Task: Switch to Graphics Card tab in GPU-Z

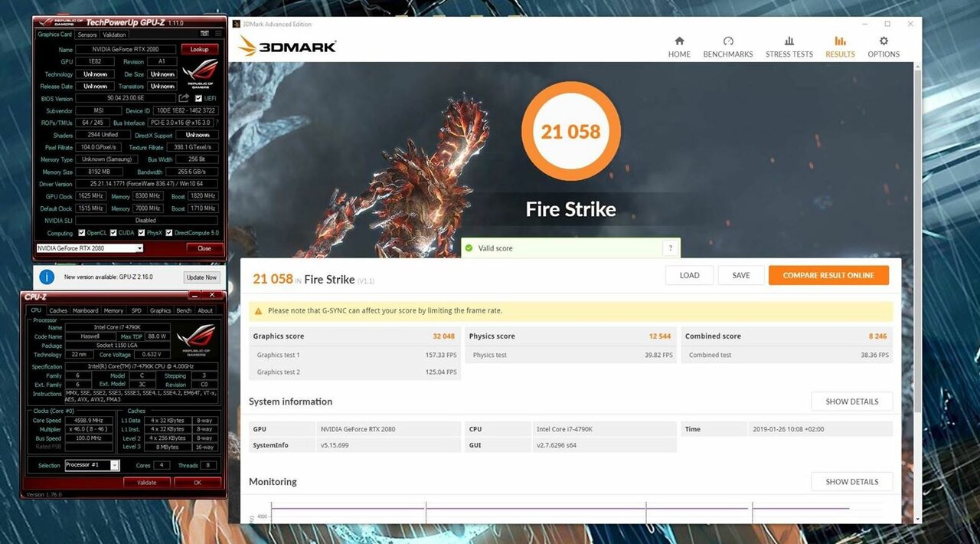Action: 55,34
